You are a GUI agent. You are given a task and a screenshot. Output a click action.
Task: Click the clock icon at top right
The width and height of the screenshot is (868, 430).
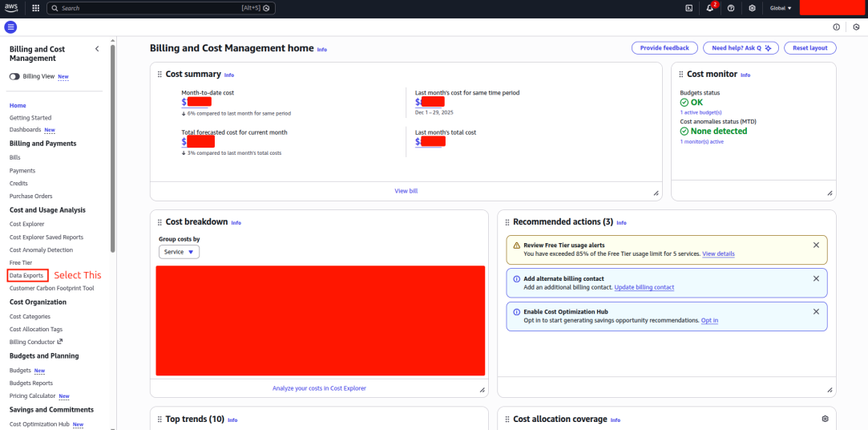pyautogui.click(x=856, y=26)
